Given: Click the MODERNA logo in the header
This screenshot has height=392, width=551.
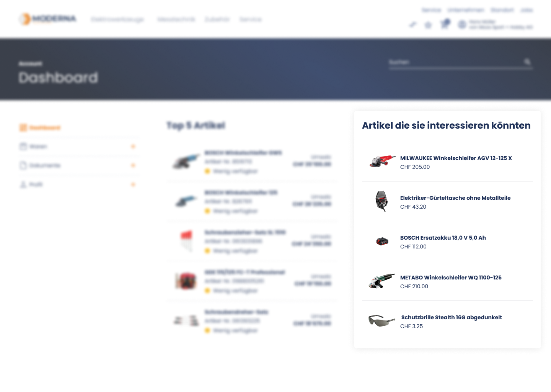Looking at the screenshot, I should (x=48, y=19).
